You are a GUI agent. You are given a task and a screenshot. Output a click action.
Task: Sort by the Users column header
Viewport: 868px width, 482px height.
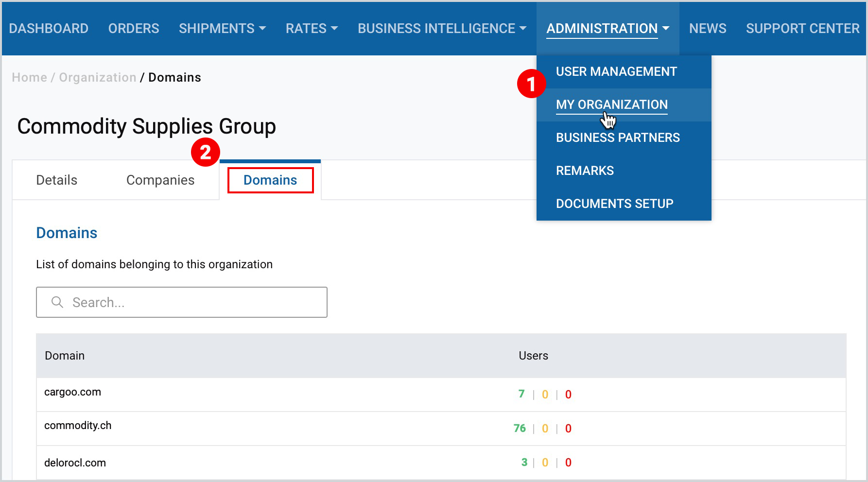point(533,356)
